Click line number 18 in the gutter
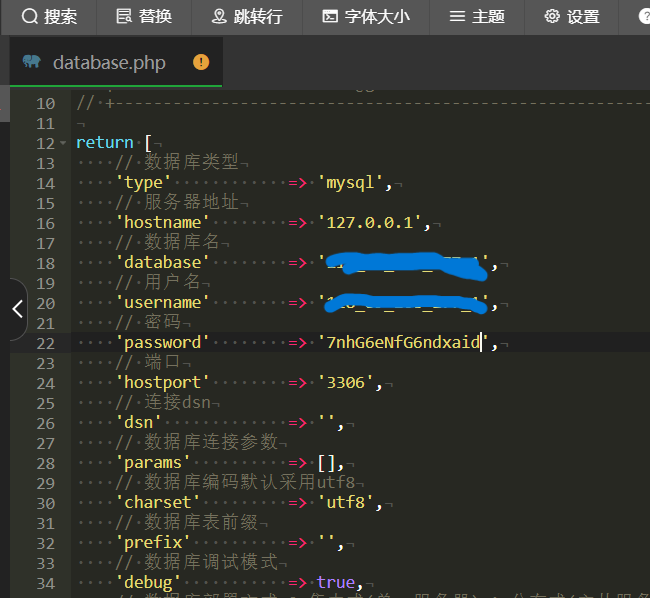The width and height of the screenshot is (650, 598). [45, 263]
